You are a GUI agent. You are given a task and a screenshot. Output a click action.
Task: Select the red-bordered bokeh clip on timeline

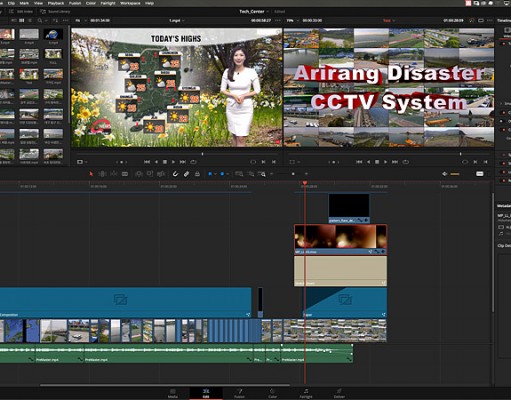pyautogui.click(x=340, y=239)
